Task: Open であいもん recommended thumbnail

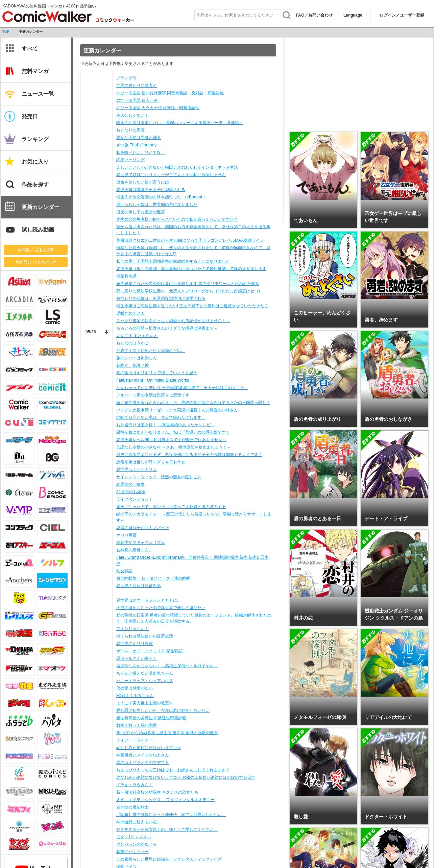Action: pyautogui.click(x=323, y=180)
